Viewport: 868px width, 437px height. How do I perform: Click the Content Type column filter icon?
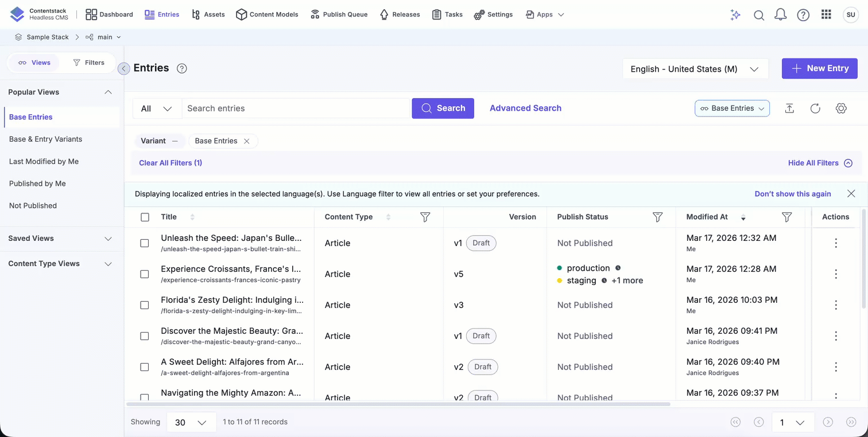(x=425, y=217)
